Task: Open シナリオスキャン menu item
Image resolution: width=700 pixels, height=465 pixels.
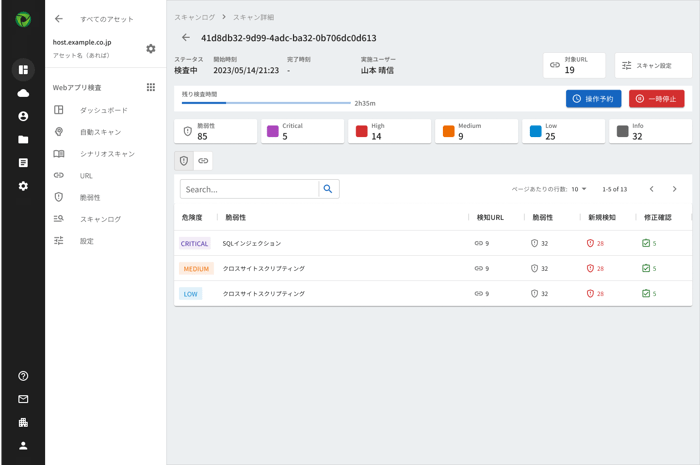Action: tap(104, 154)
